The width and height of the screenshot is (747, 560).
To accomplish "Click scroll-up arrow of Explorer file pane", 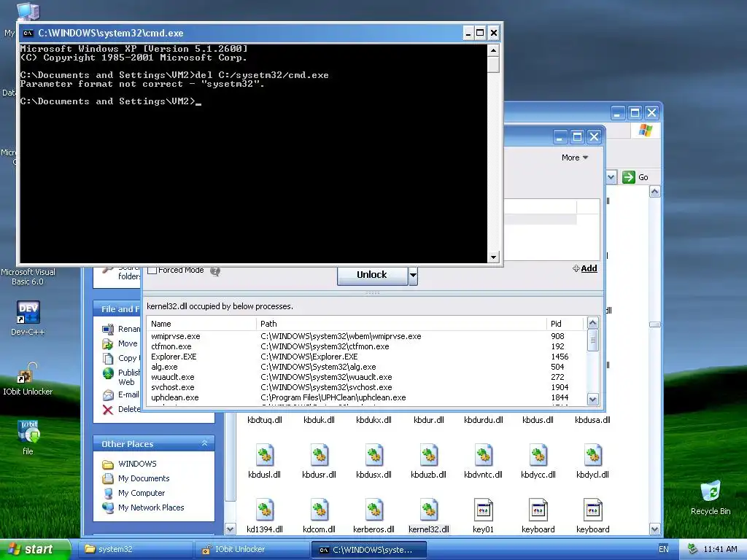I will coord(654,192).
